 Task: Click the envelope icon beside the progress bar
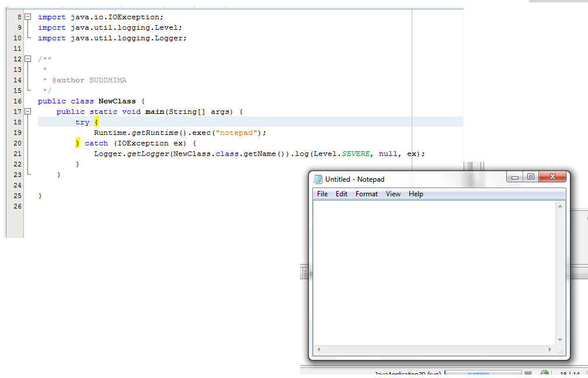click(527, 373)
